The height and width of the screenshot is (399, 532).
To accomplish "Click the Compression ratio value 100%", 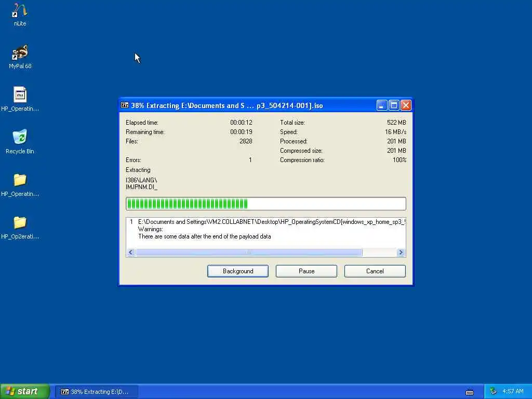I will 400,160.
